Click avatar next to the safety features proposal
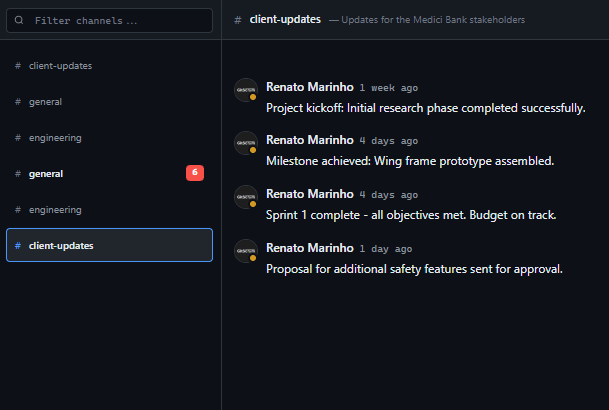 pos(245,251)
